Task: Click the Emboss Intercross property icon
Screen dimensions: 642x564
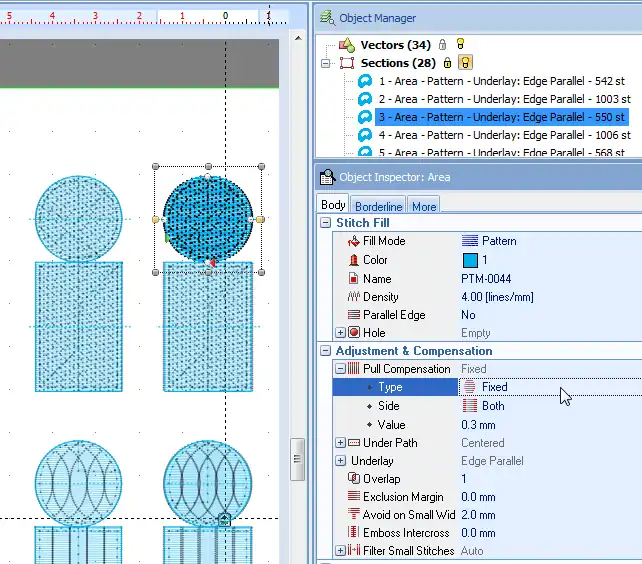Action: (x=353, y=533)
